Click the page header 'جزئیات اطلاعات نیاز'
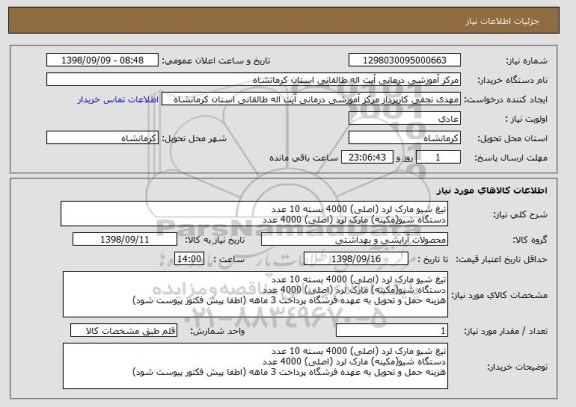Screen dimensions: 576x407 (503, 21)
